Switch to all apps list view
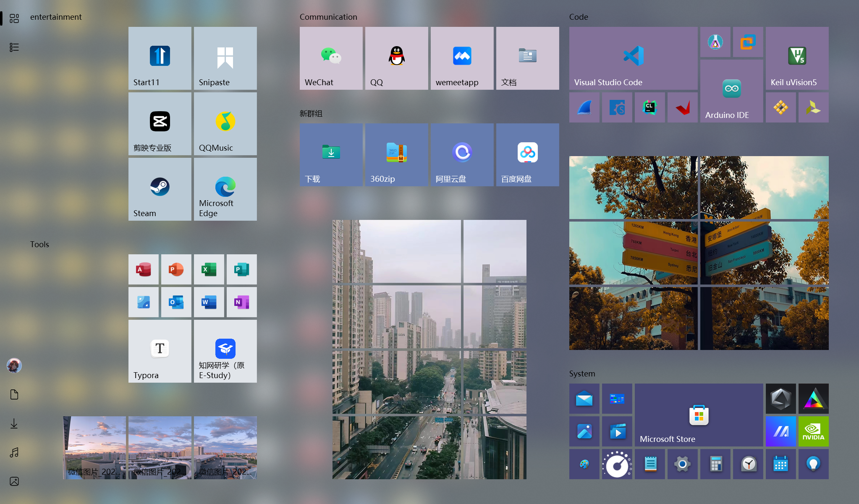Image resolution: width=859 pixels, height=504 pixels. click(14, 47)
